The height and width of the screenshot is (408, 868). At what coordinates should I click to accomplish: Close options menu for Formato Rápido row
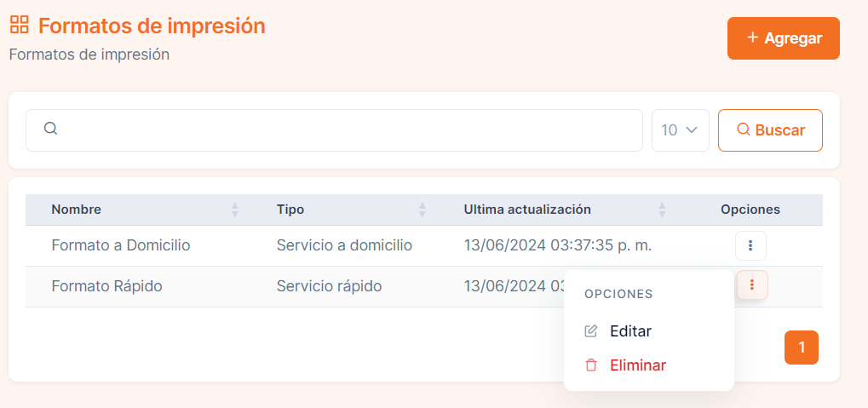pyautogui.click(x=752, y=285)
